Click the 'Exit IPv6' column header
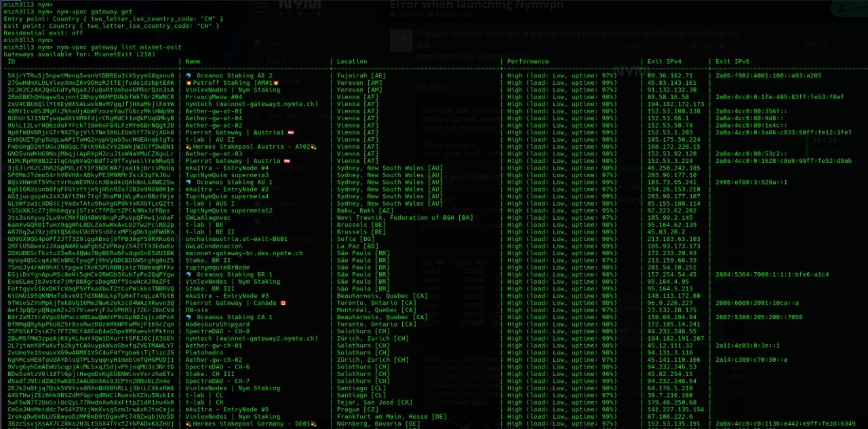Screen dimensions: 868x429 point(733,61)
